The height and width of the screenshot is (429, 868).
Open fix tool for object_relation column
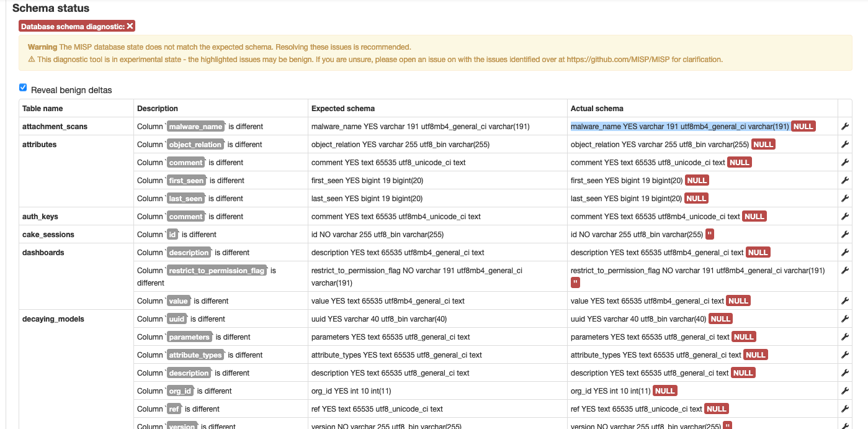coord(844,144)
